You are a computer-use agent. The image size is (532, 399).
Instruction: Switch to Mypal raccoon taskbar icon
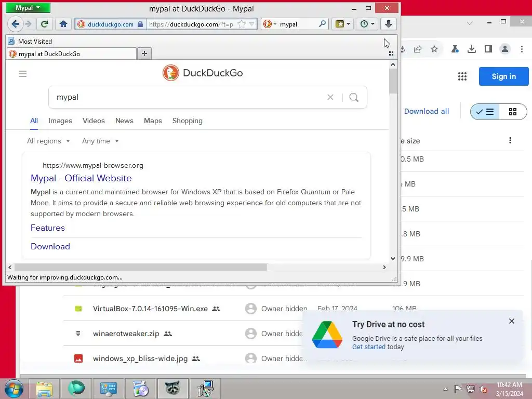click(x=172, y=389)
